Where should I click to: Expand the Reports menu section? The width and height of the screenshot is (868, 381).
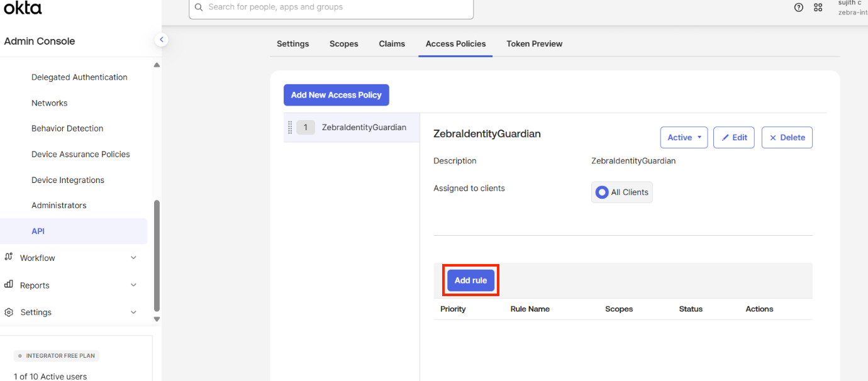(133, 285)
